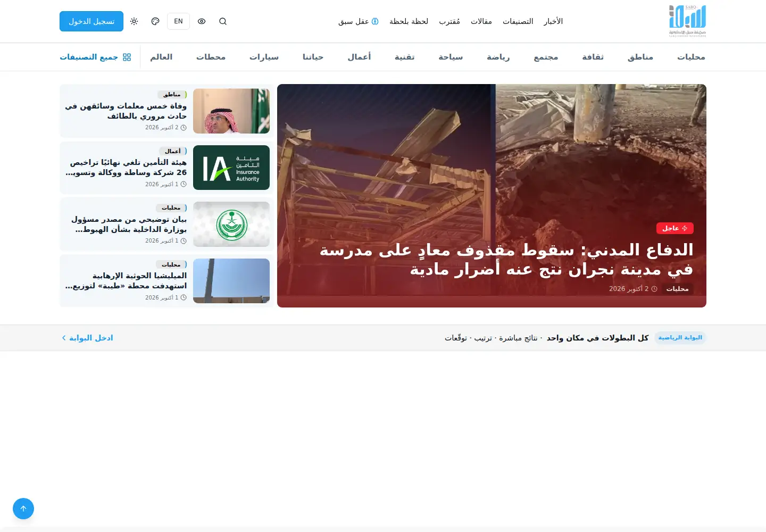
Task: Select the مجتمع category tab
Action: pyautogui.click(x=546, y=57)
